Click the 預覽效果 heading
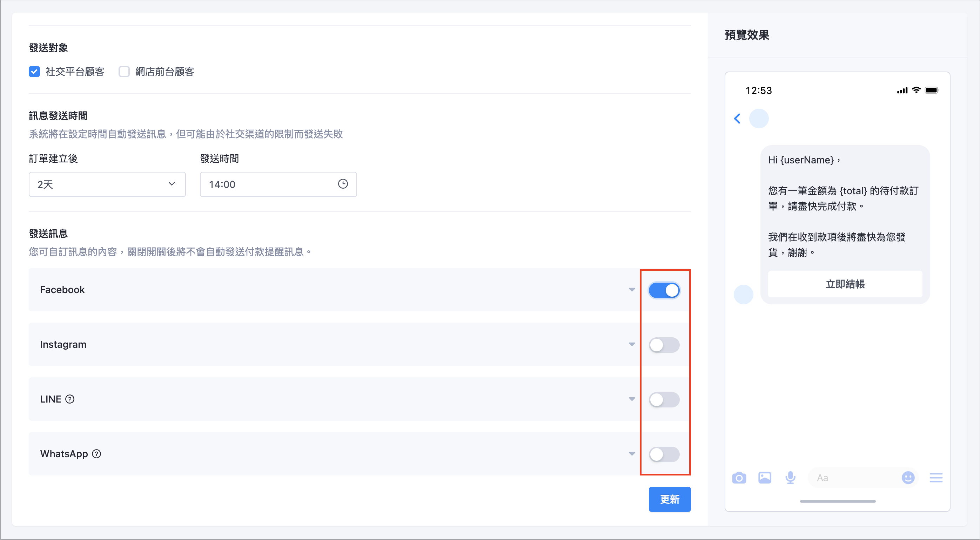Image resolution: width=980 pixels, height=540 pixels. click(747, 35)
